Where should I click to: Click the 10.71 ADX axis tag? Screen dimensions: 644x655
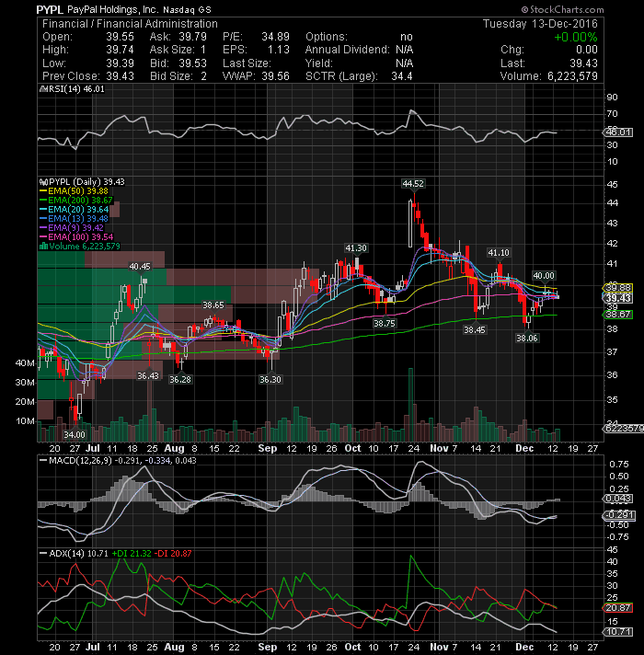point(618,632)
